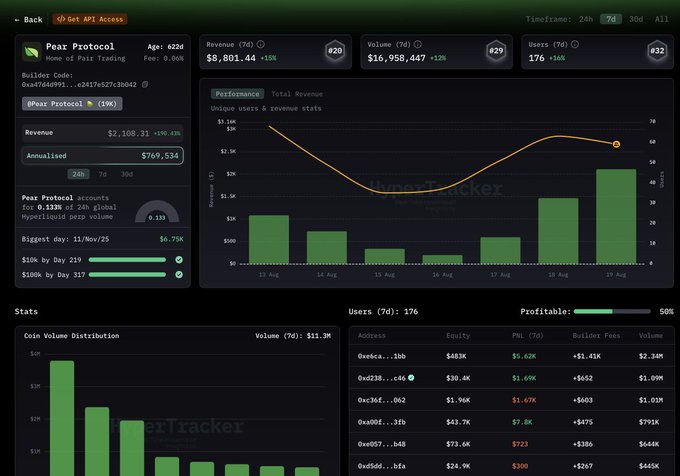Copy the builder code address icon

click(x=145, y=85)
